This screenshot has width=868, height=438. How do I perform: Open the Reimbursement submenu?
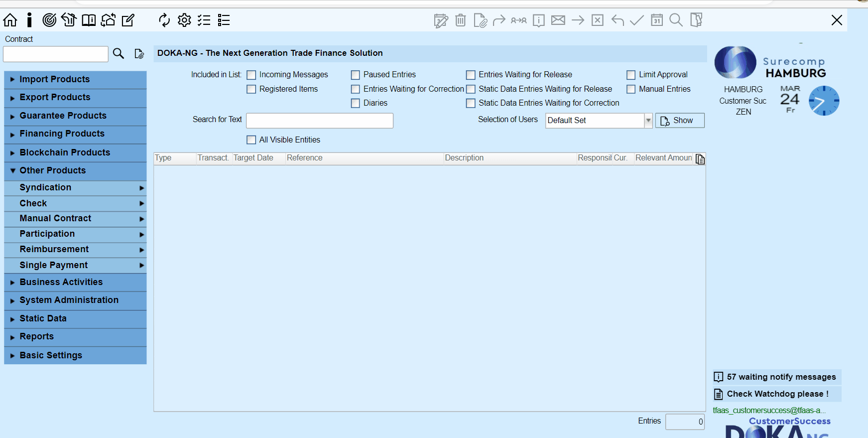[75, 250]
